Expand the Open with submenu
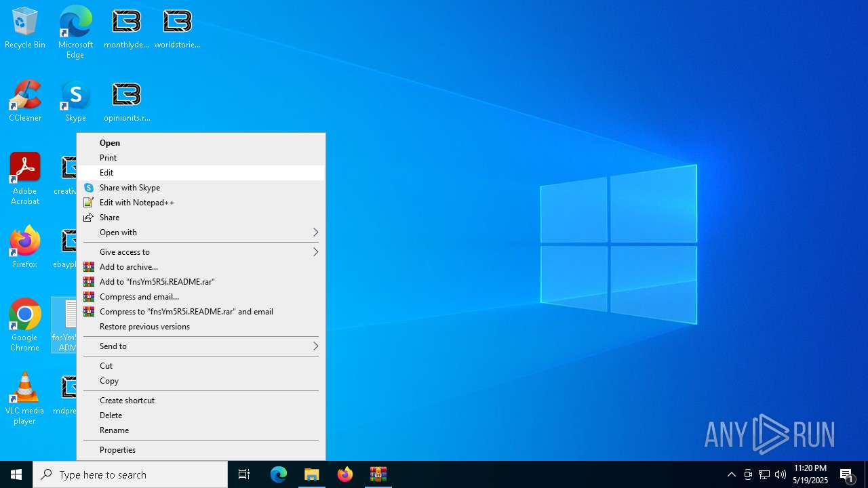868x488 pixels. pos(201,232)
